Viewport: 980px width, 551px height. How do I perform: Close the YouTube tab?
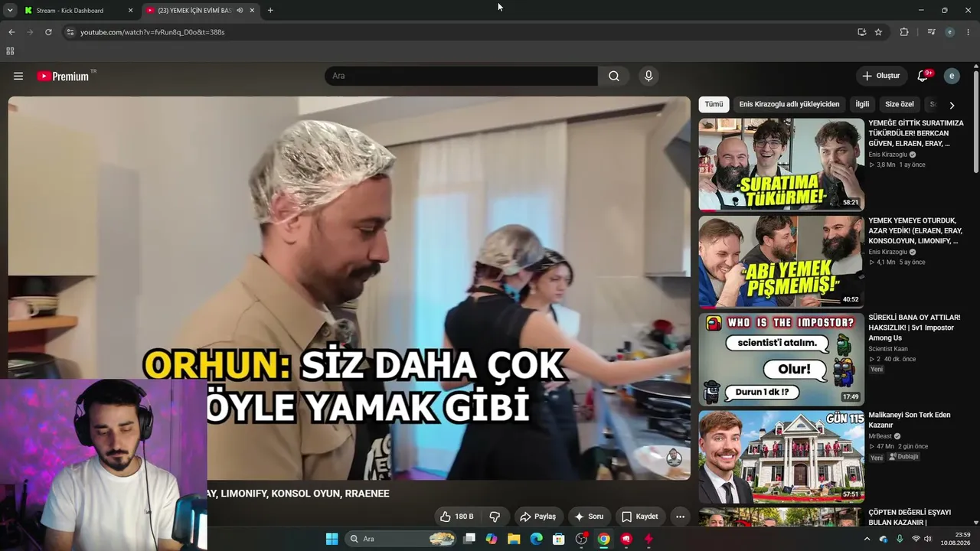[x=252, y=11]
